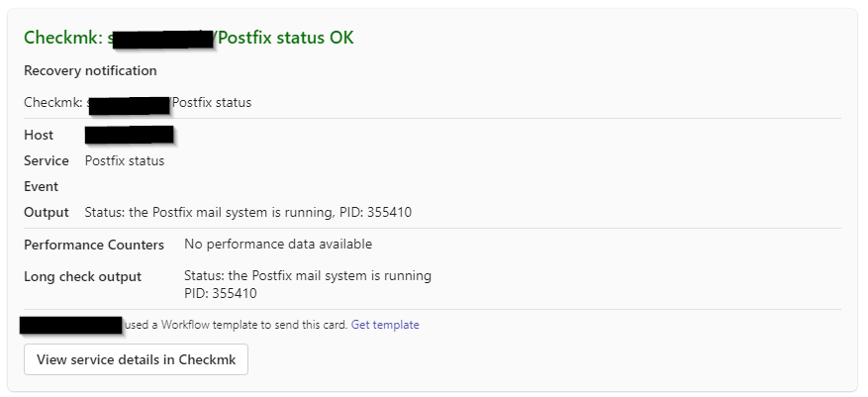Select the Postfix status value beside Service

125,160
